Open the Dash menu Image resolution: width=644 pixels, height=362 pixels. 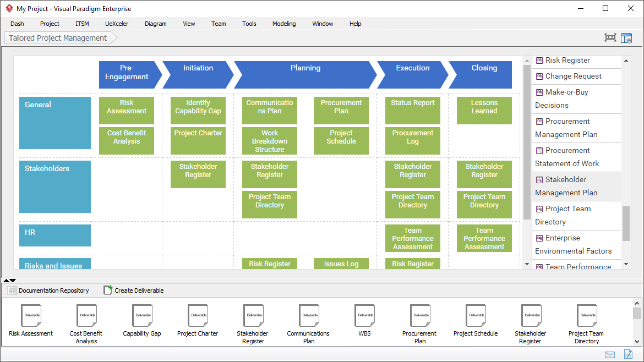(17, 24)
